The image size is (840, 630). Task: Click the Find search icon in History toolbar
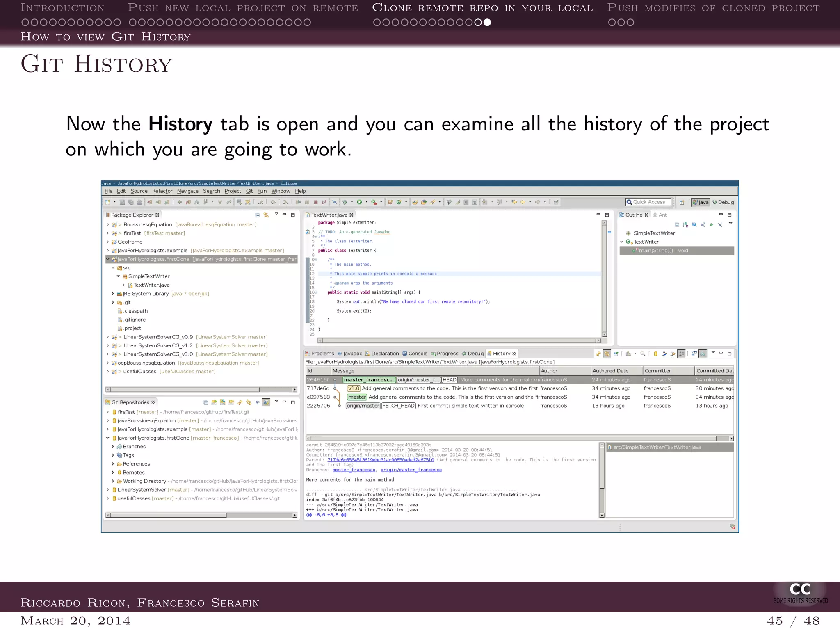[643, 354]
